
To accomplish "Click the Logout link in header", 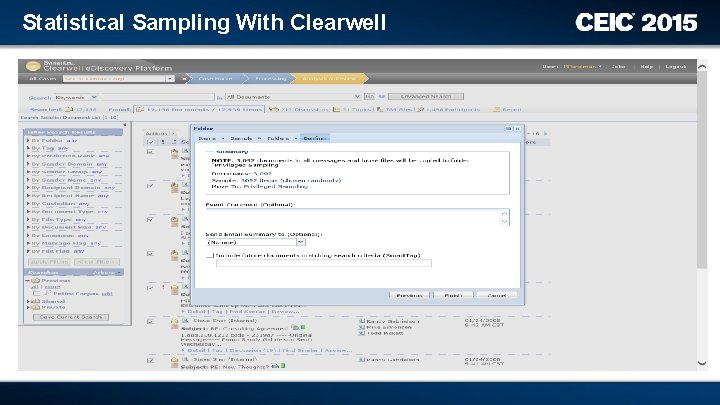I will 675,67.
